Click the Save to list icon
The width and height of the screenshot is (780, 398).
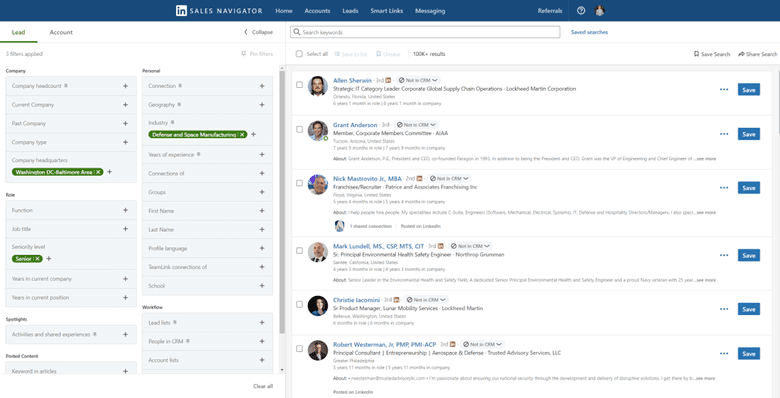tap(337, 54)
